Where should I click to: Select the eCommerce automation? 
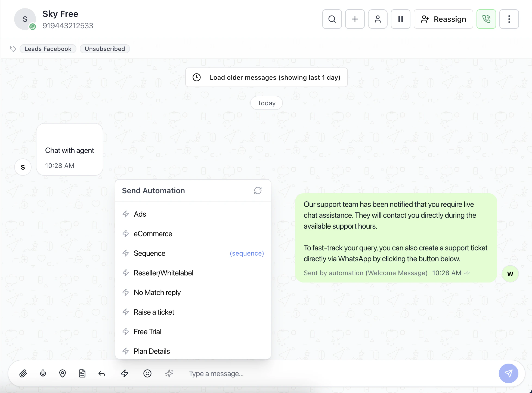pyautogui.click(x=153, y=234)
